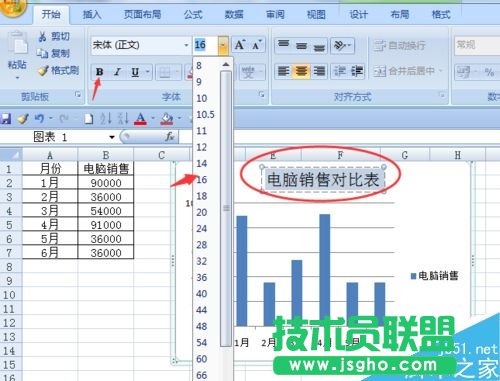The width and height of the screenshot is (500, 381).
Task: Click the Decrease Font Size icon
Action: 257,45
